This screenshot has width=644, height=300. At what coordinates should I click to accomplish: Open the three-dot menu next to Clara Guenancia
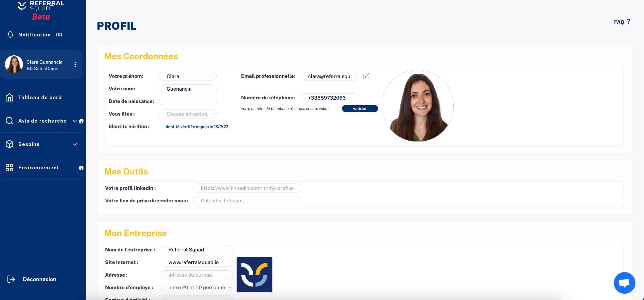[75, 65]
